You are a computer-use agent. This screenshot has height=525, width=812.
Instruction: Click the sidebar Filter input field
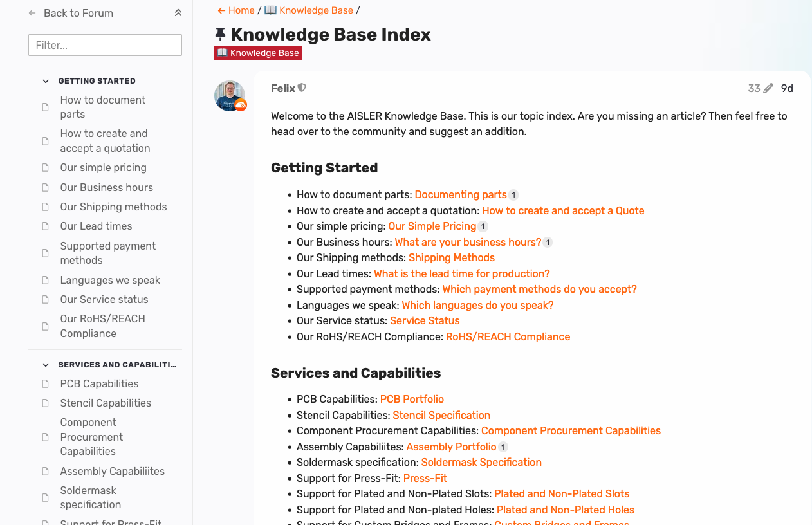point(105,45)
